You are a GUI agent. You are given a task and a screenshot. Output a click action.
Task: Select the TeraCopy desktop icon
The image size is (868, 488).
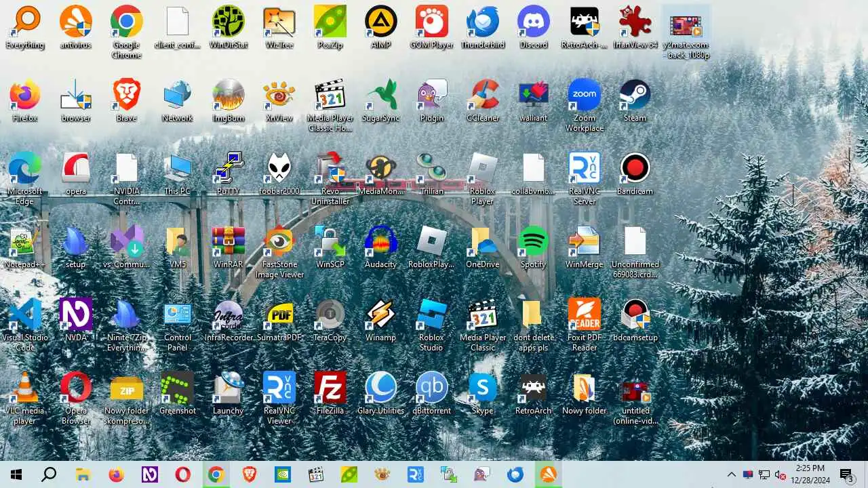click(x=330, y=320)
